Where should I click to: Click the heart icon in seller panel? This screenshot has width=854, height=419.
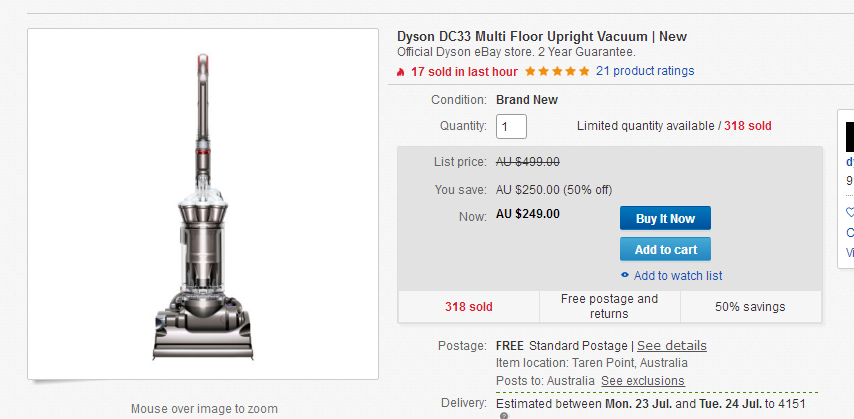pyautogui.click(x=850, y=212)
